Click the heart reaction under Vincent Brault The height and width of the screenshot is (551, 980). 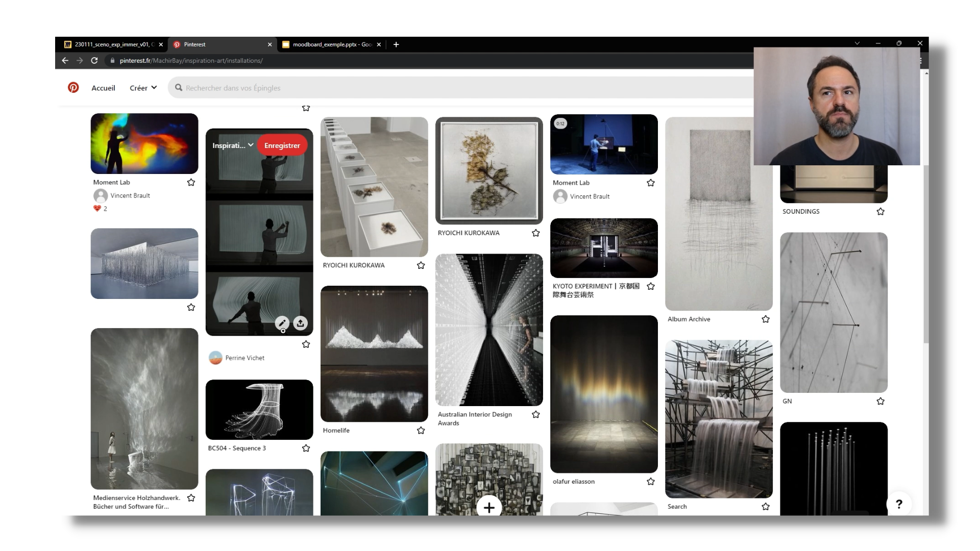click(x=97, y=208)
